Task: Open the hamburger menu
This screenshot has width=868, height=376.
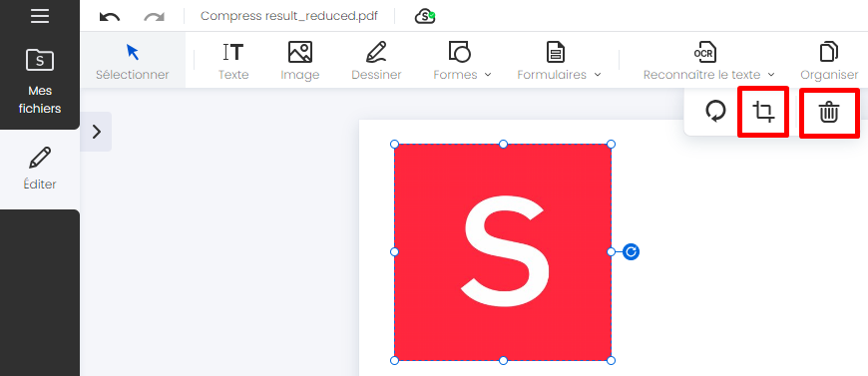Action: pos(40,16)
